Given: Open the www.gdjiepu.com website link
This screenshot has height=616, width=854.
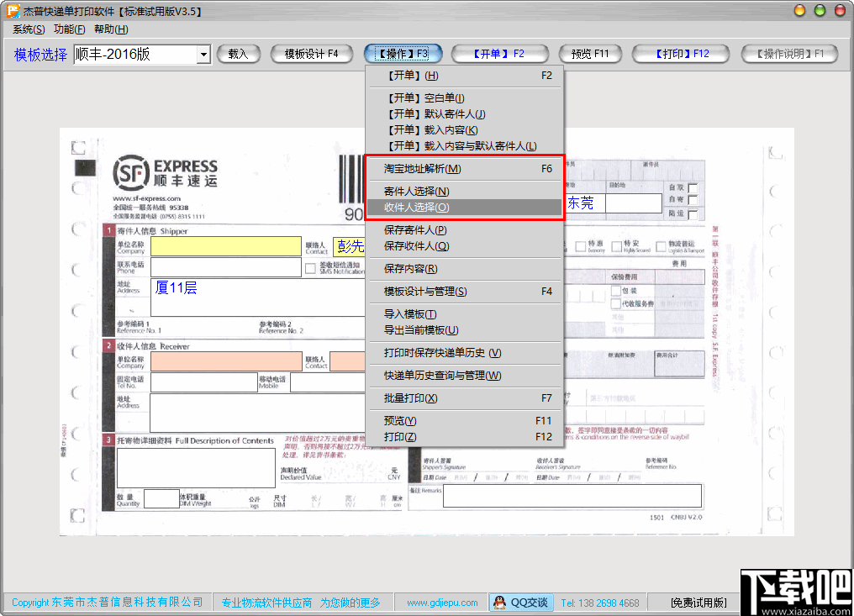Looking at the screenshot, I should [x=442, y=603].
